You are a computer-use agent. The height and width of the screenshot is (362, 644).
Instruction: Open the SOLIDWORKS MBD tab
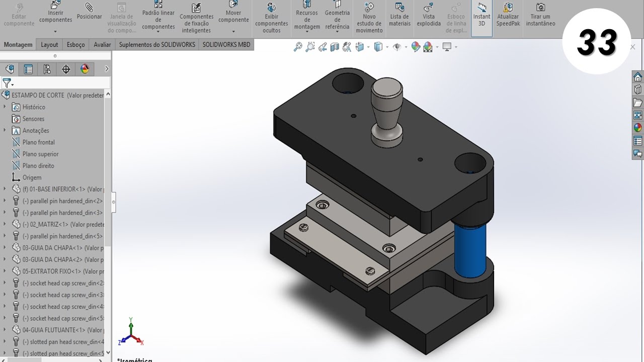point(226,45)
